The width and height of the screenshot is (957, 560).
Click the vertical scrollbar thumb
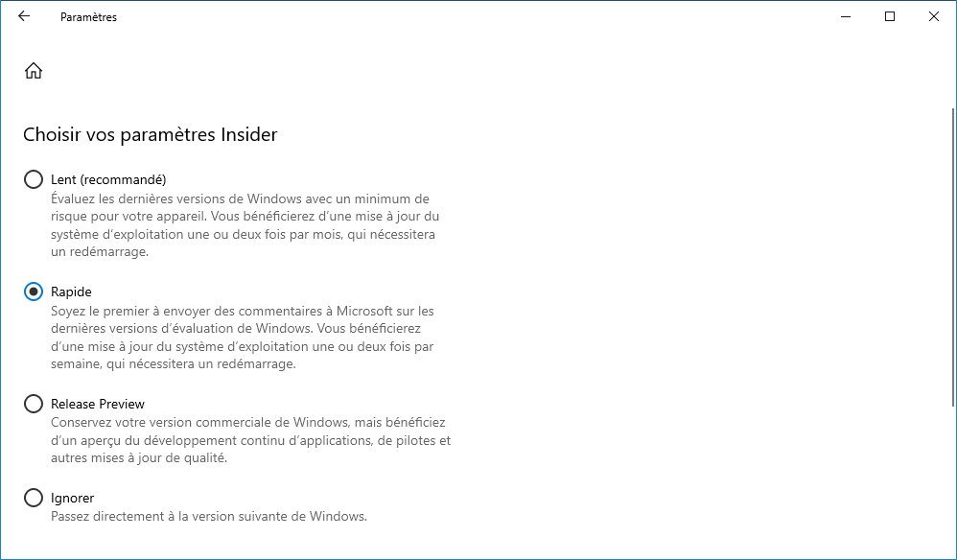953,257
